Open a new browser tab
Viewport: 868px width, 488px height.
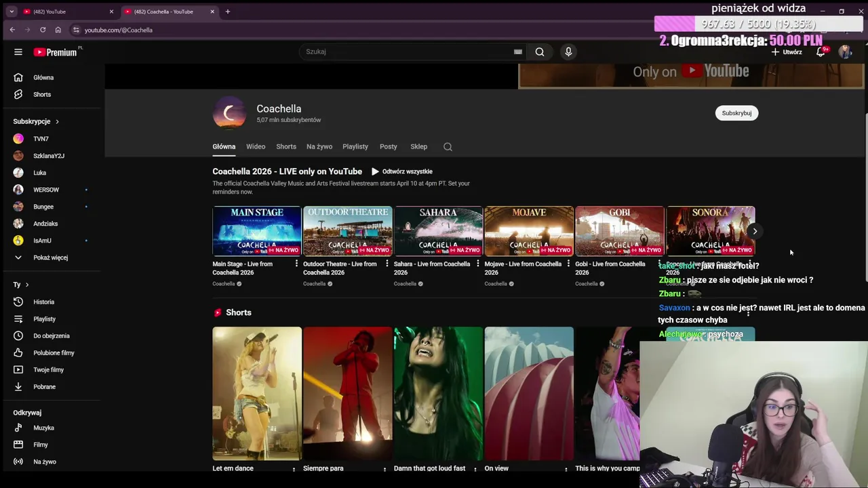coord(228,12)
